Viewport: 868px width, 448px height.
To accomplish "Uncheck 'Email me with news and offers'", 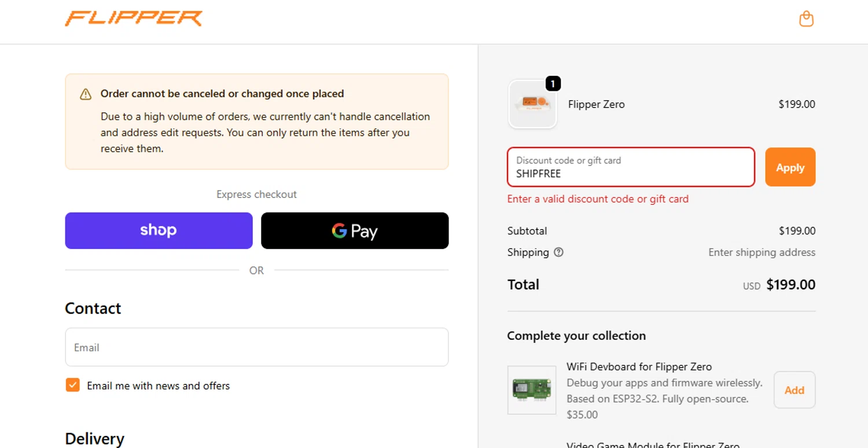I will click(x=72, y=385).
